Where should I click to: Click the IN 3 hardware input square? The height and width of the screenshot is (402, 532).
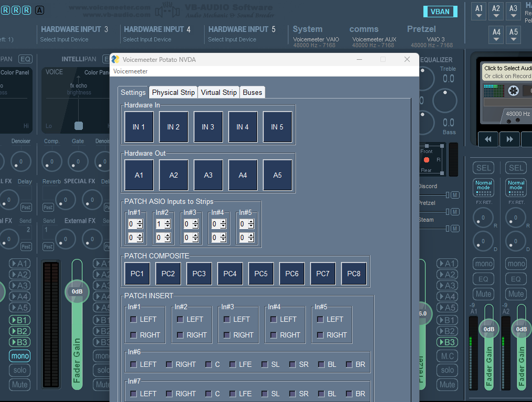pos(208,127)
